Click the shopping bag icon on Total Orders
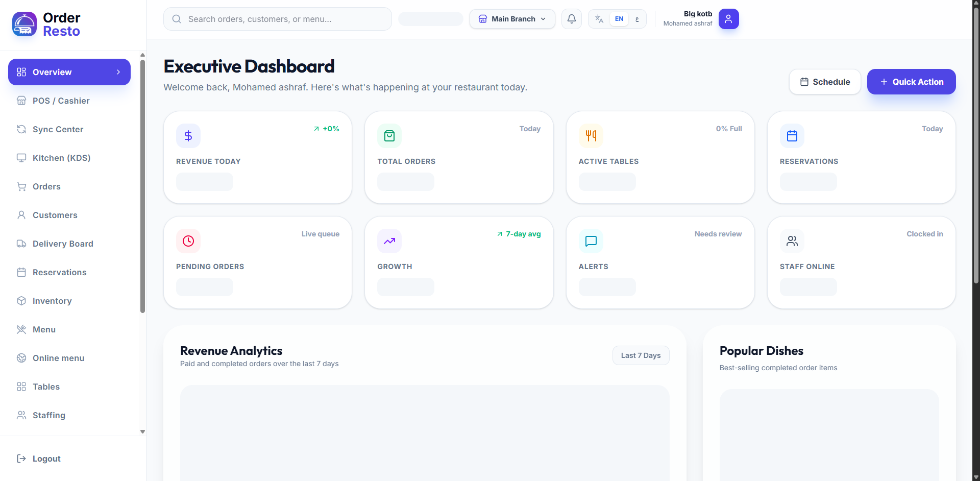Image resolution: width=980 pixels, height=481 pixels. (x=389, y=136)
